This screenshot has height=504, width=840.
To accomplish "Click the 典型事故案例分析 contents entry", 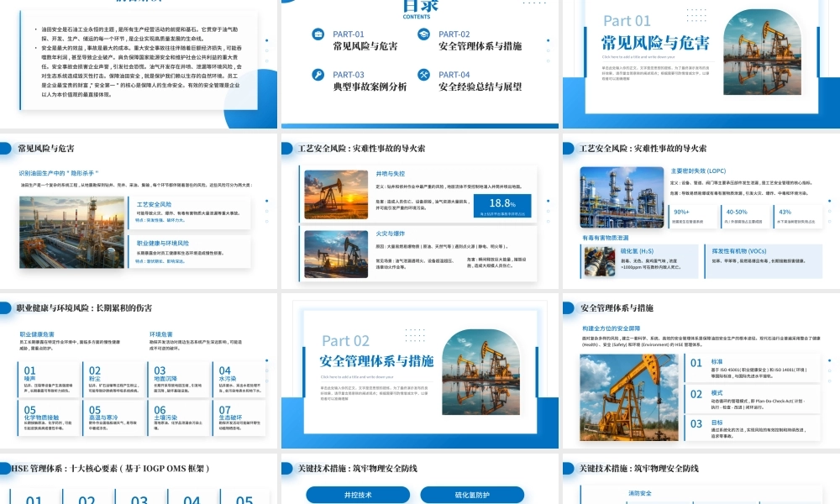I will click(x=370, y=87).
